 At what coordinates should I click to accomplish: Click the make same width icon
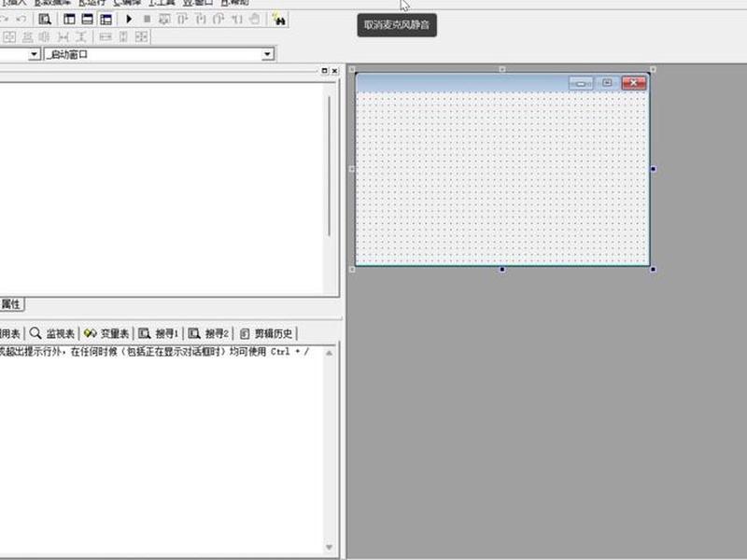(x=106, y=37)
